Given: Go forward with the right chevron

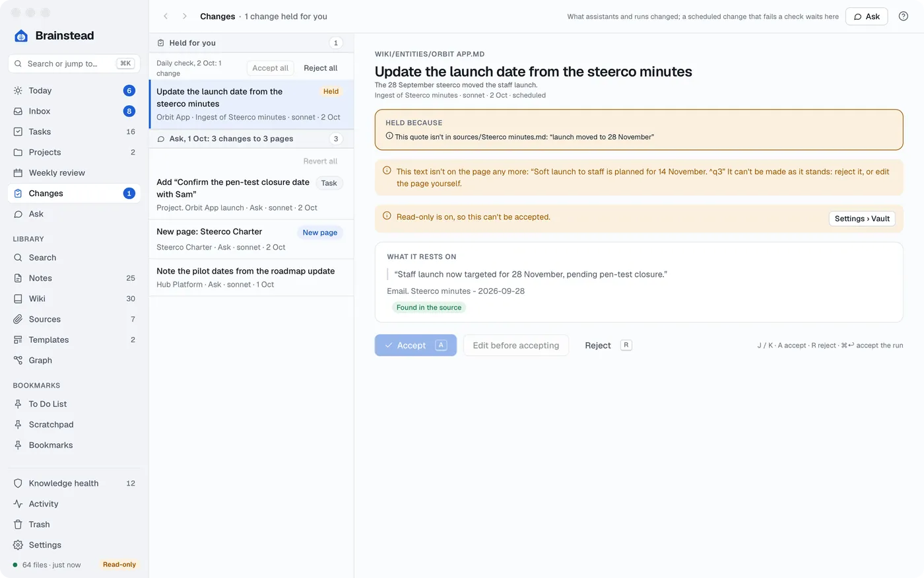Looking at the screenshot, I should [185, 17].
